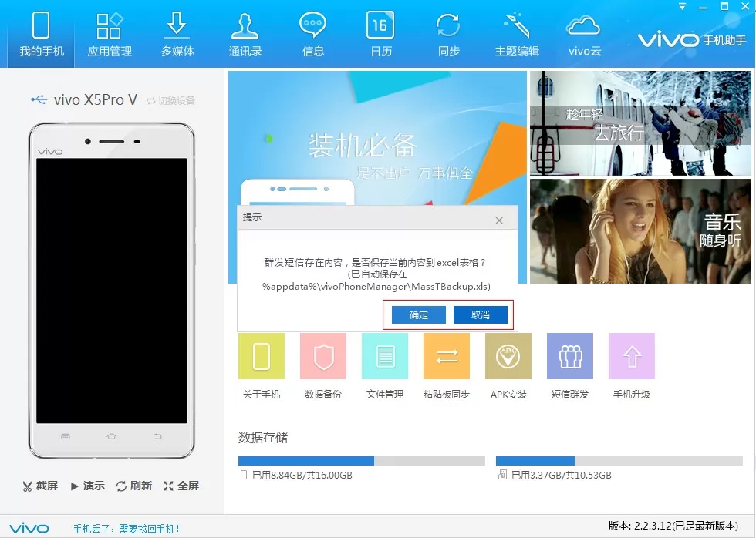Open 数据备份 data backup tile

(x=323, y=367)
